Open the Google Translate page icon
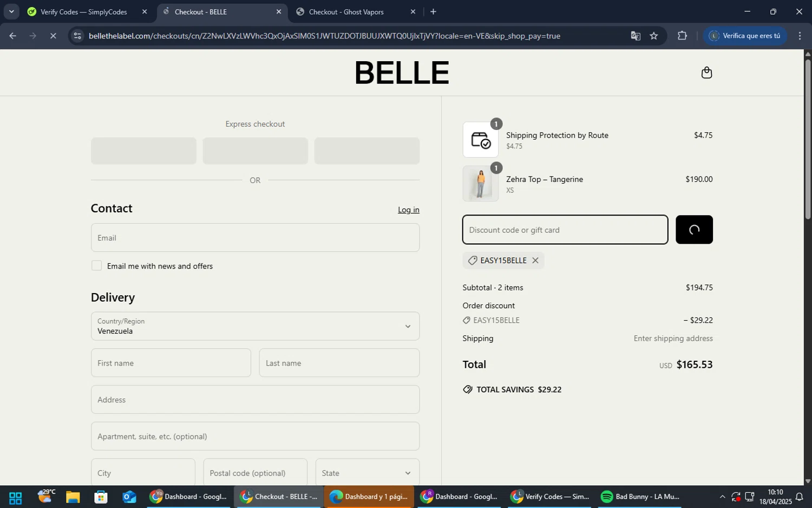This screenshot has height=508, width=812. pos(636,36)
